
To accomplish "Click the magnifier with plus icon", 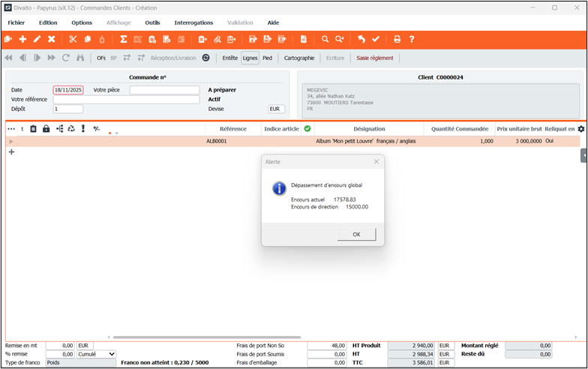I will click(339, 39).
